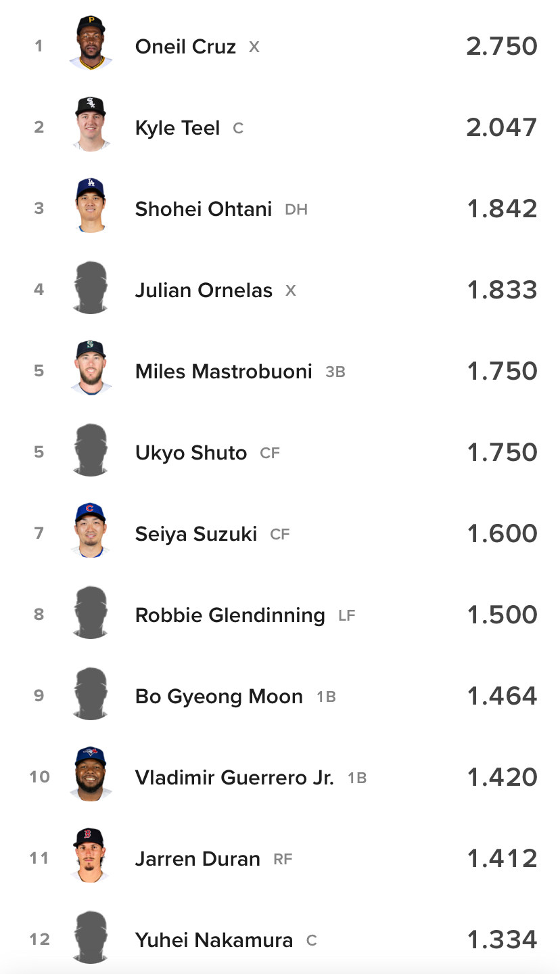
Task: Click Julian Ornelas's placeholder silhouette avatar
Action: [91, 288]
